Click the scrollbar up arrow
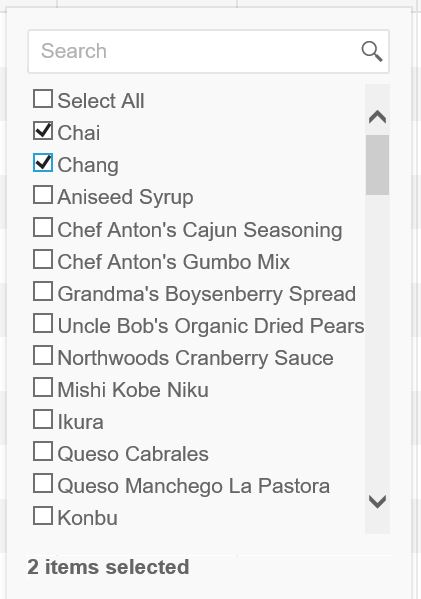The image size is (421, 599). click(377, 117)
